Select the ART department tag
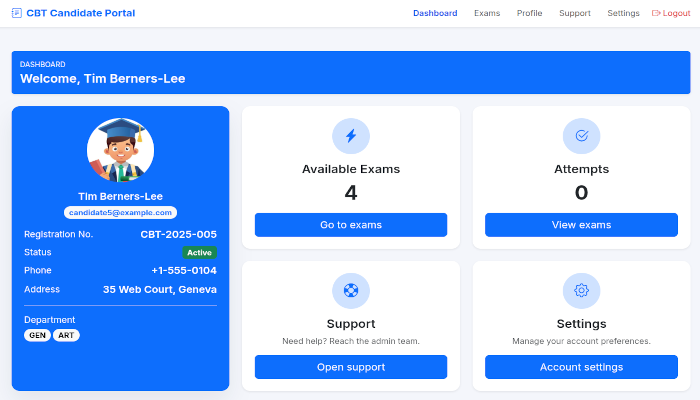700x400 pixels. click(x=66, y=335)
